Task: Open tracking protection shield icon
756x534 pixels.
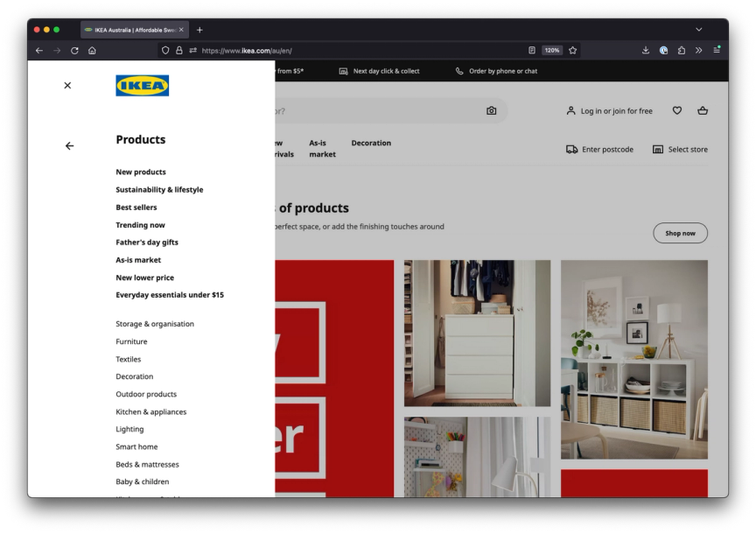Action: point(165,50)
